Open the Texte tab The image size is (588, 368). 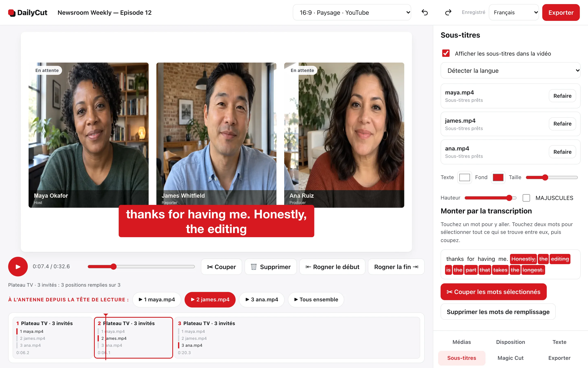(x=559, y=342)
